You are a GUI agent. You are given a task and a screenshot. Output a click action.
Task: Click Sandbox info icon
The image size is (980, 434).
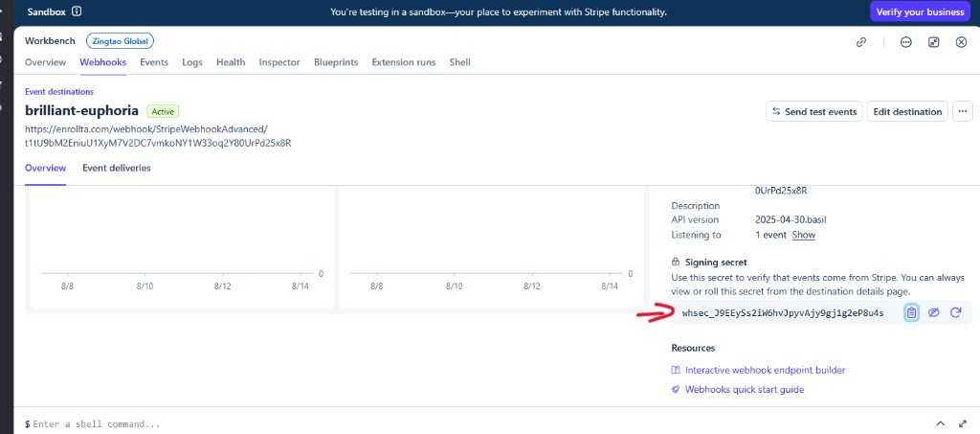coord(77,11)
